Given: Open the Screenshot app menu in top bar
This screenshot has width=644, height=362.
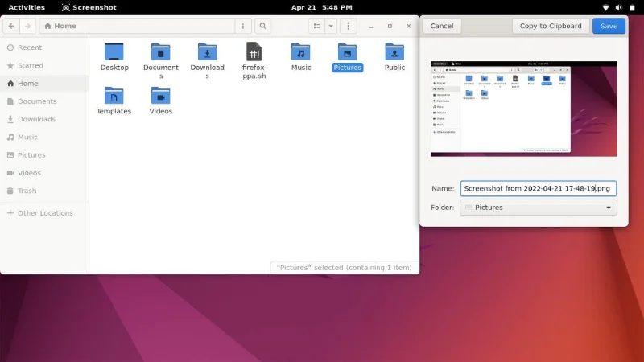Looking at the screenshot, I should pyautogui.click(x=89, y=7).
